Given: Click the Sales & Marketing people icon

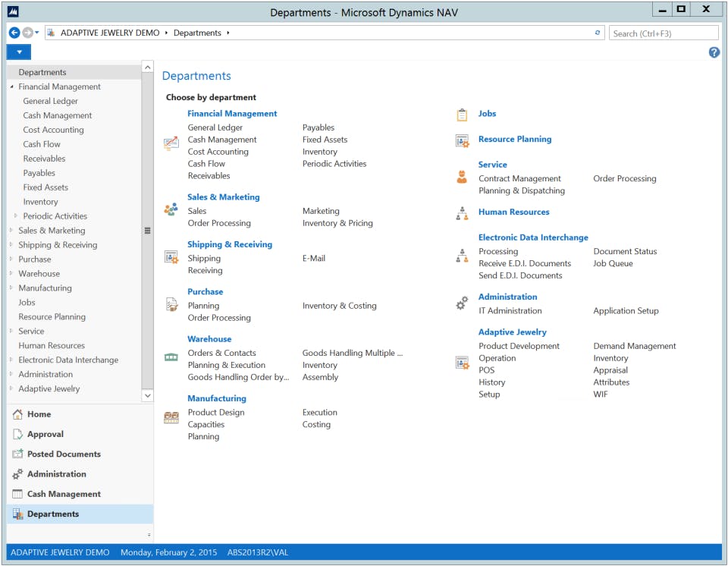Looking at the screenshot, I should 171,210.
